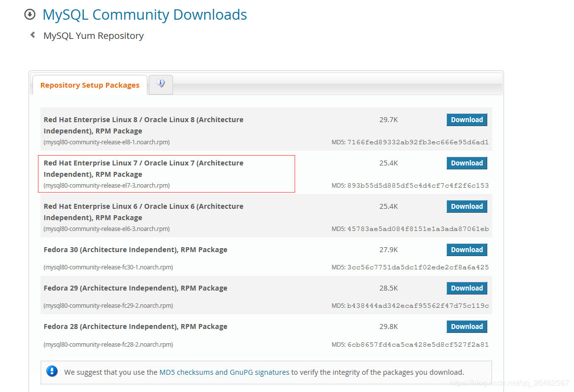The image size is (574, 392).
Task: Click the blue exclamation info icon
Action: (x=52, y=371)
